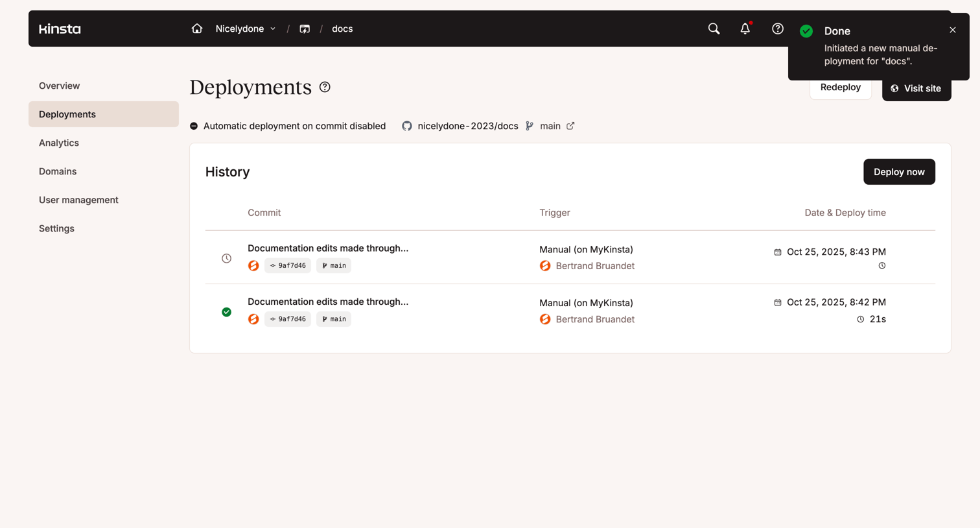Viewport: 980px width, 528px height.
Task: Click the Oct 25, 2025, 8:43 PM date
Action: pos(836,252)
